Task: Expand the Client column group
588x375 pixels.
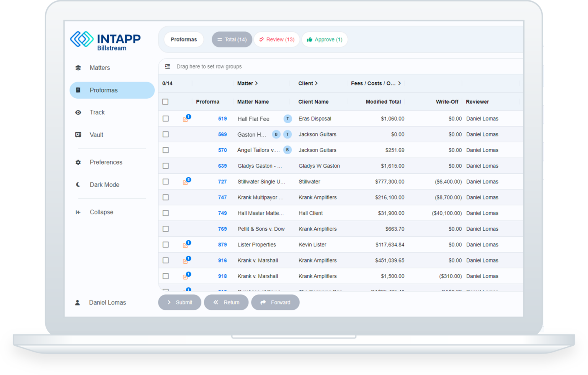Action: [316, 83]
